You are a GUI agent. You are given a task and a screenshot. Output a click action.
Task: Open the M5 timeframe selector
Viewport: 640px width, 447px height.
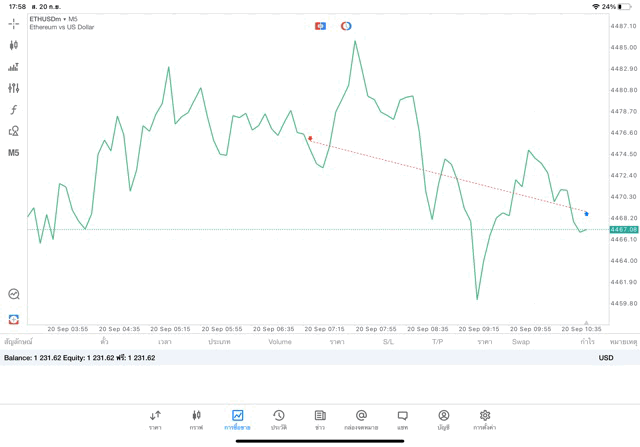click(14, 153)
